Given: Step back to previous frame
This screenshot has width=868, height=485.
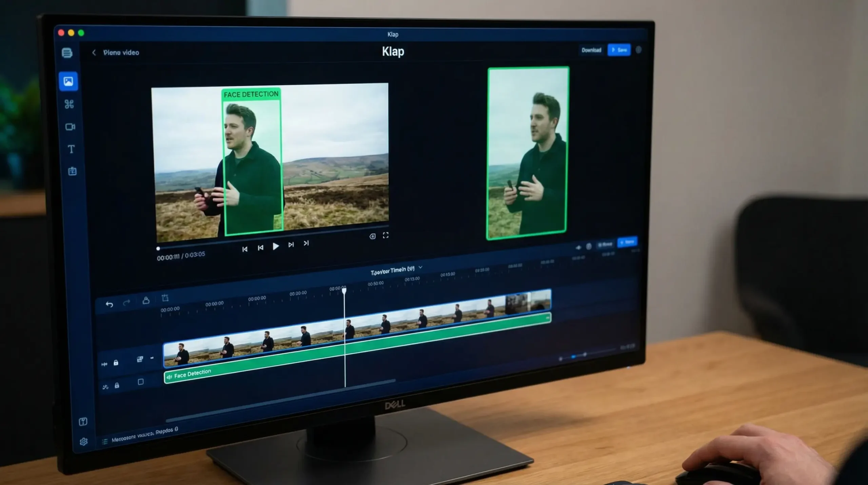Looking at the screenshot, I should 260,248.
